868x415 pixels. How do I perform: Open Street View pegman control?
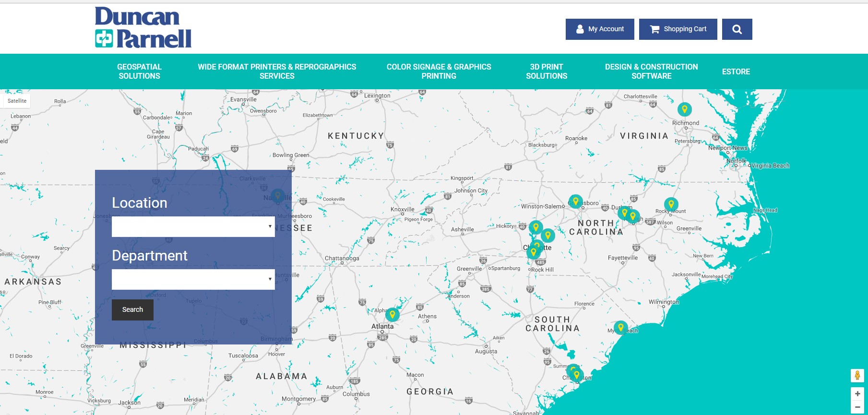coord(857,375)
